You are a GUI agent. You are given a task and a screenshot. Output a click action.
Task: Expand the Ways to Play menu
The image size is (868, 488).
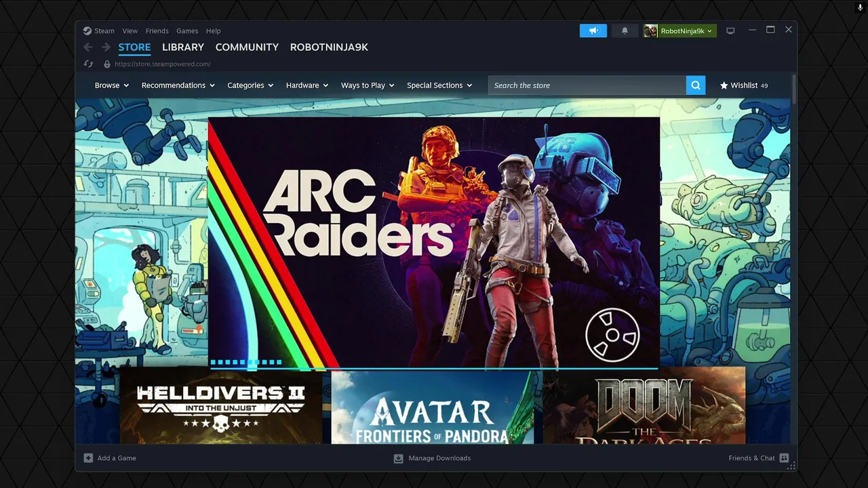pos(368,85)
